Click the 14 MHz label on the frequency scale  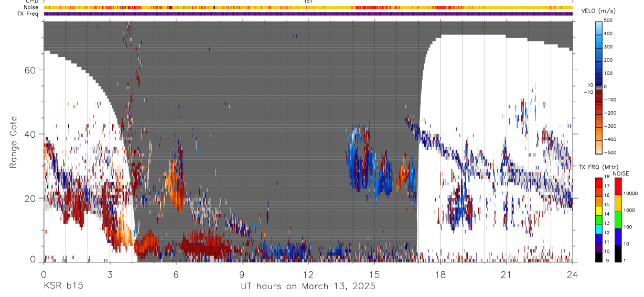click(x=608, y=214)
